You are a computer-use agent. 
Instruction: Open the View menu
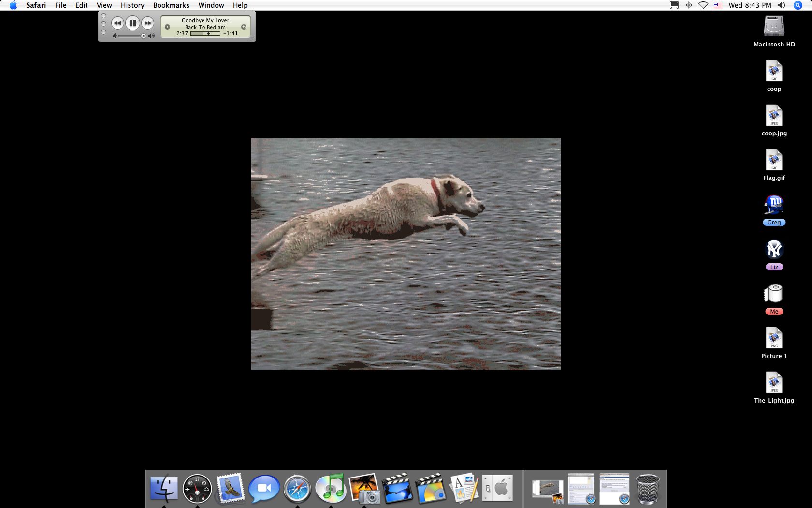(x=104, y=5)
